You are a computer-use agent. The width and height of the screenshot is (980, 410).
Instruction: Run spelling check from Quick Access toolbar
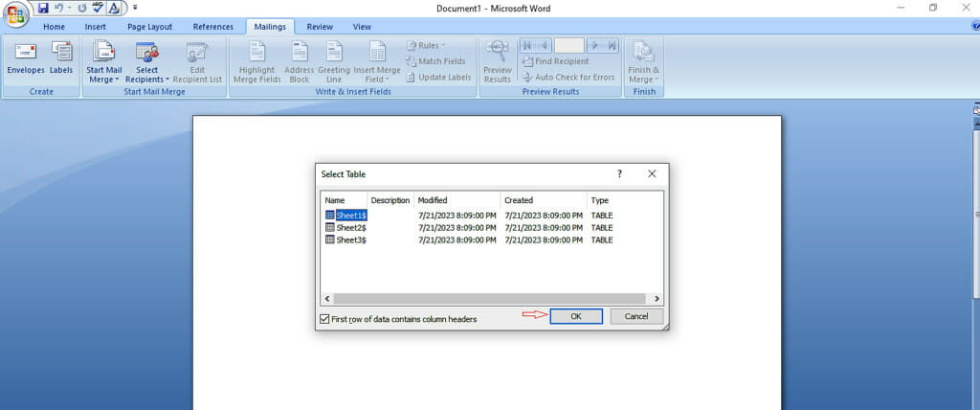(98, 8)
